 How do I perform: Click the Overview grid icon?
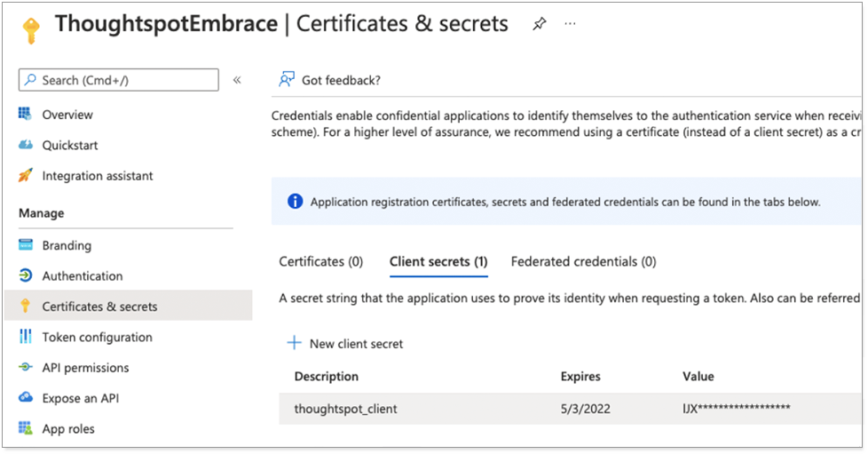click(26, 115)
